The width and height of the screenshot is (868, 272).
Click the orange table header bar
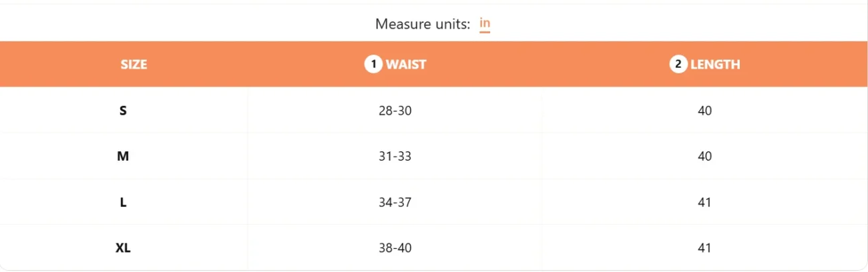(434, 64)
